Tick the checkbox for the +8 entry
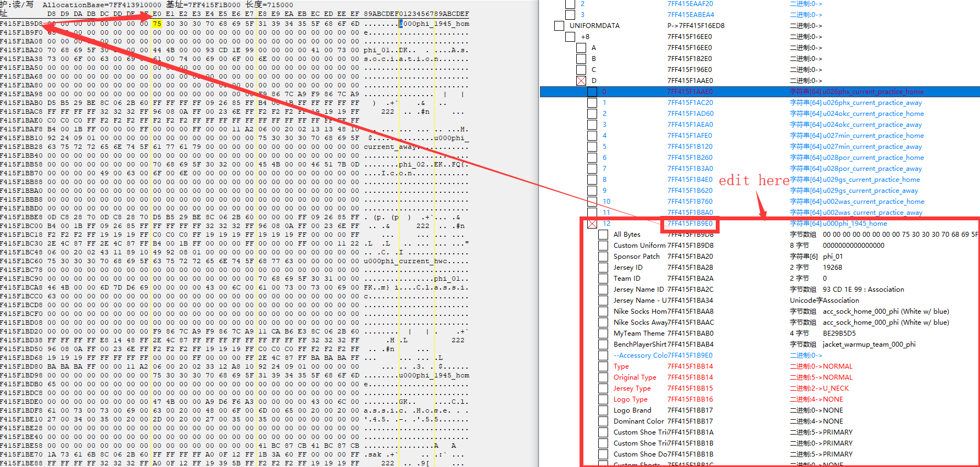This screenshot has width=980, height=467. tap(570, 37)
